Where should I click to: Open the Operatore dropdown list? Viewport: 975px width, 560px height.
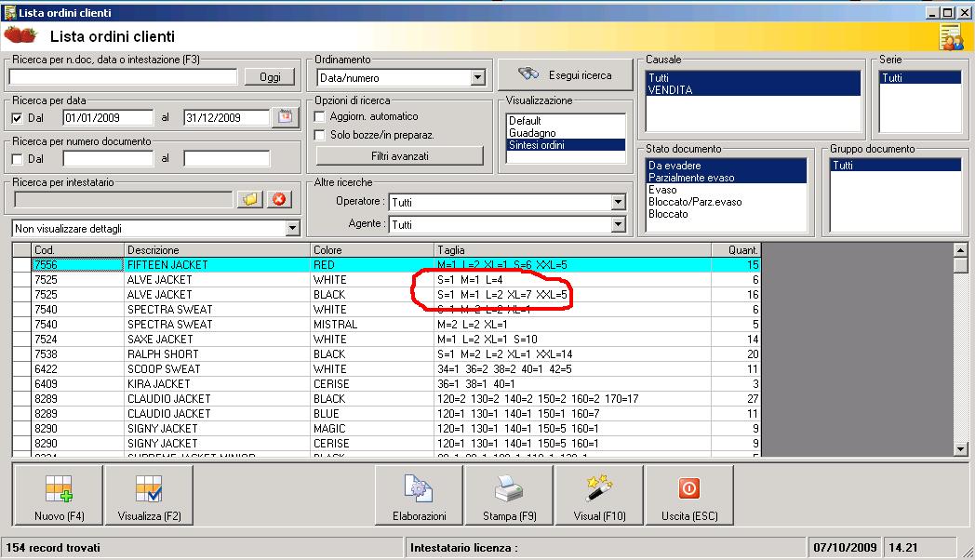click(618, 202)
